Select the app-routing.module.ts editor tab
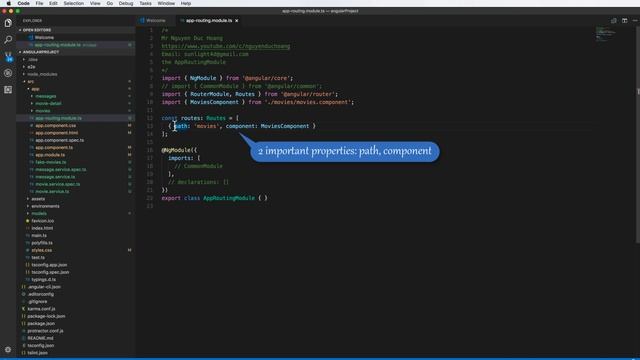640x360 pixels. pyautogui.click(x=209, y=20)
